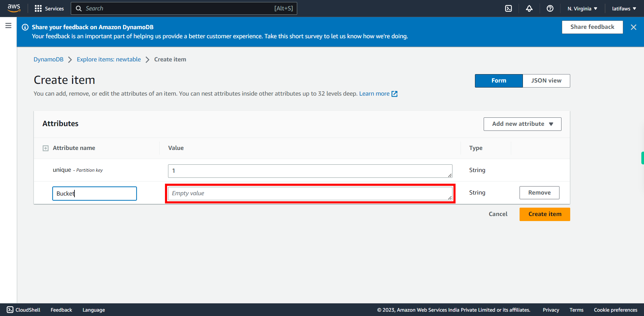Click the Cancel button

[498, 214]
